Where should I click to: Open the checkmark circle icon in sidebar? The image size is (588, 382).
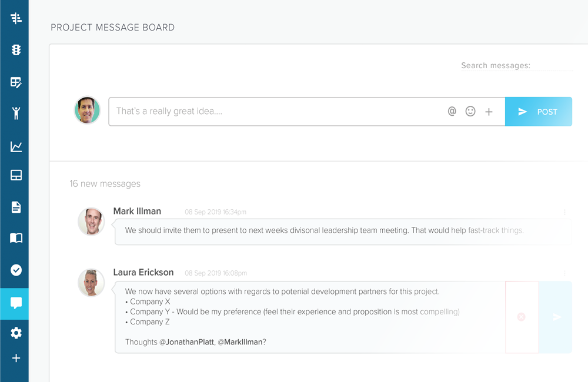(16, 270)
